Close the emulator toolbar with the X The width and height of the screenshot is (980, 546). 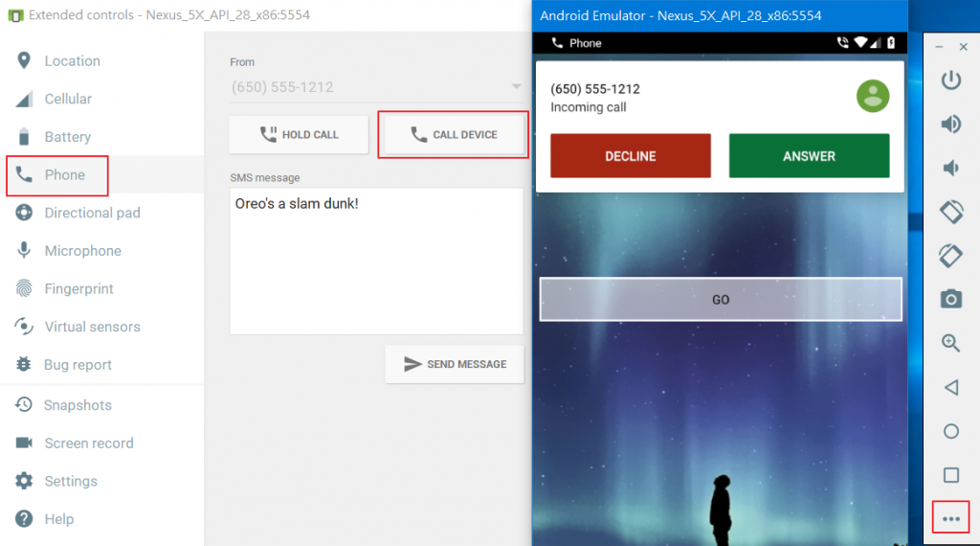pos(964,47)
